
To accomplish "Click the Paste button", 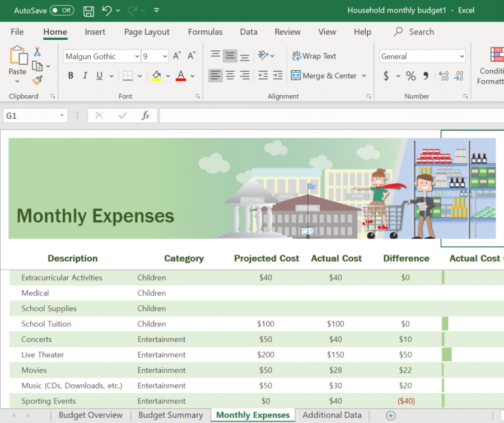I will [x=17, y=61].
